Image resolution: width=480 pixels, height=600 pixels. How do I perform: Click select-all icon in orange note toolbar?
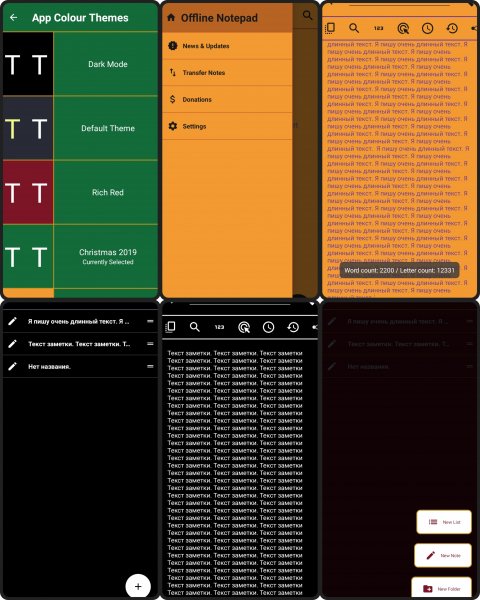click(330, 28)
